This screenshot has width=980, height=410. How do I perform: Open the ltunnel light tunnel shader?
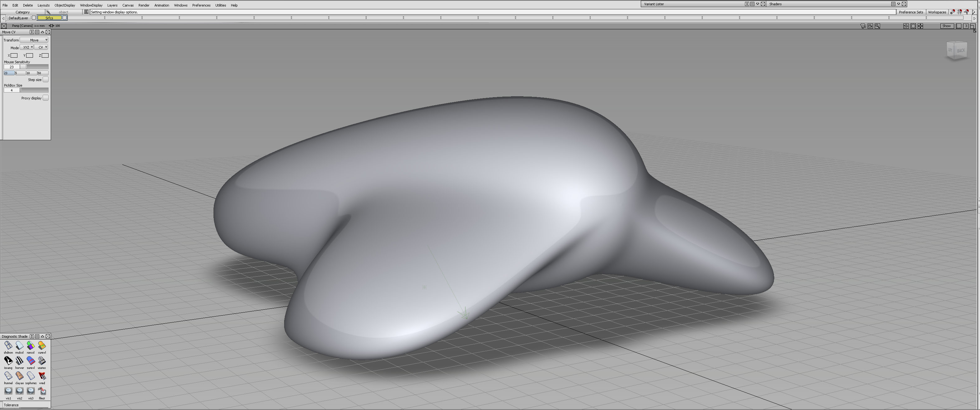[x=8, y=376]
